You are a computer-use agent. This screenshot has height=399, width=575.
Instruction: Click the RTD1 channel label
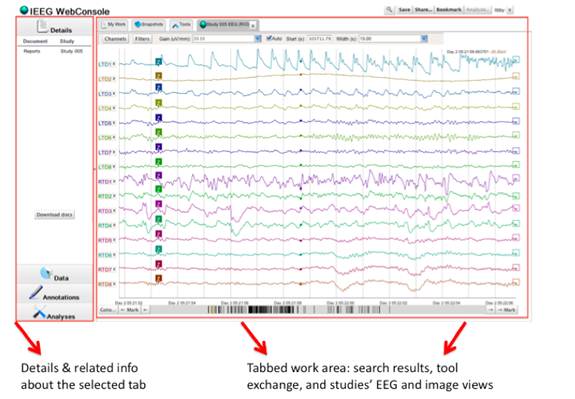[x=105, y=182]
